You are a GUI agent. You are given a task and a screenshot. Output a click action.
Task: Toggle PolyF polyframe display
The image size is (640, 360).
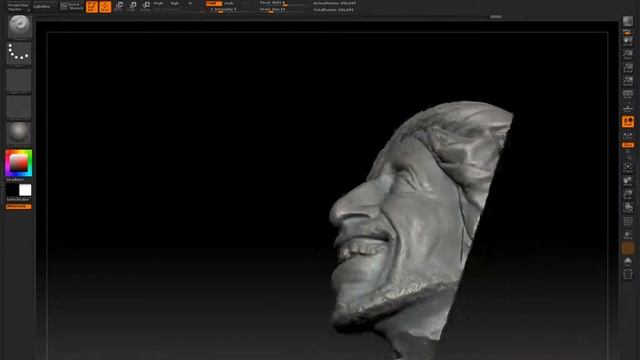tap(628, 222)
